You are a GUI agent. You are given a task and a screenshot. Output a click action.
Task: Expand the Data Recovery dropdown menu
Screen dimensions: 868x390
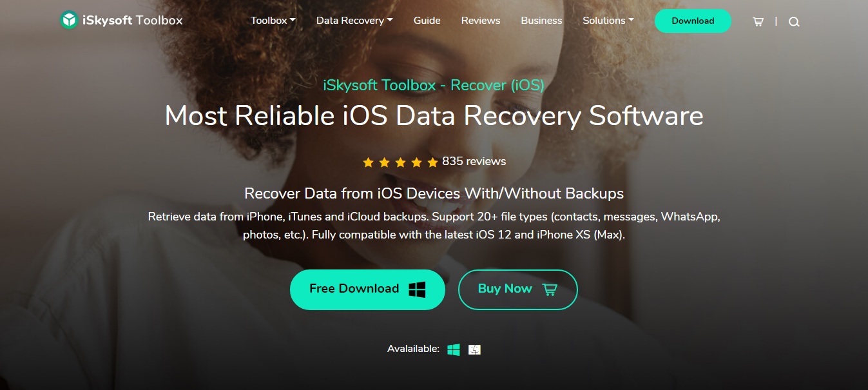click(x=354, y=21)
